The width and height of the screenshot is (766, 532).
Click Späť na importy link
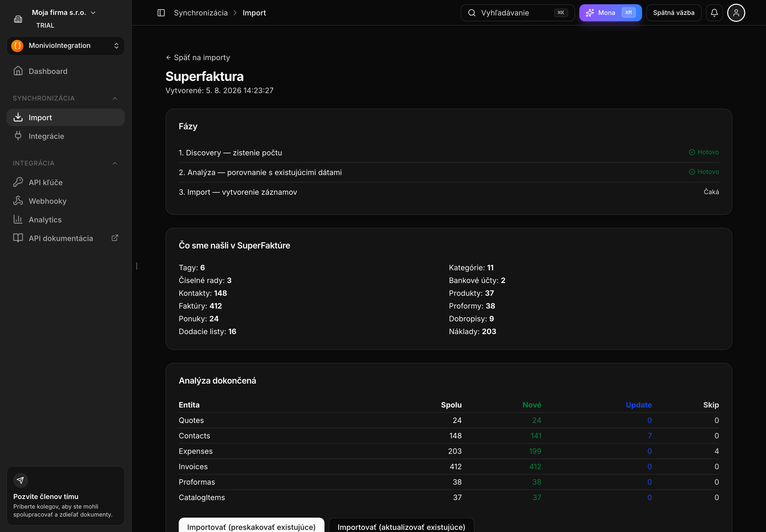tap(198, 58)
